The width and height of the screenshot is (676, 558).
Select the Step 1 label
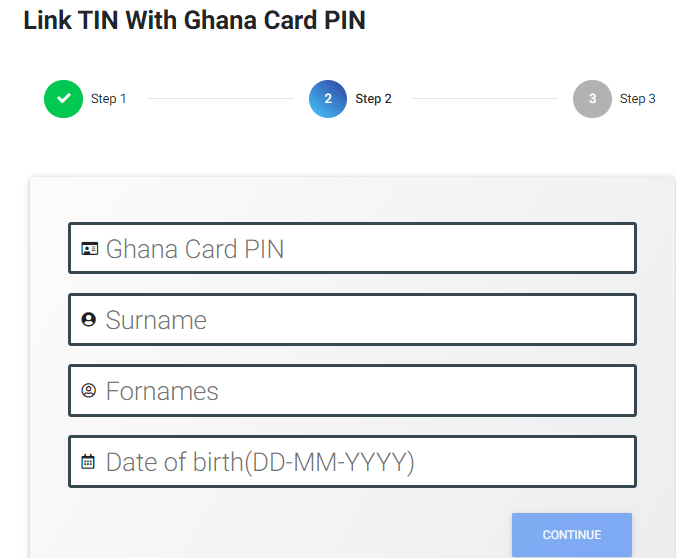pyautogui.click(x=108, y=99)
